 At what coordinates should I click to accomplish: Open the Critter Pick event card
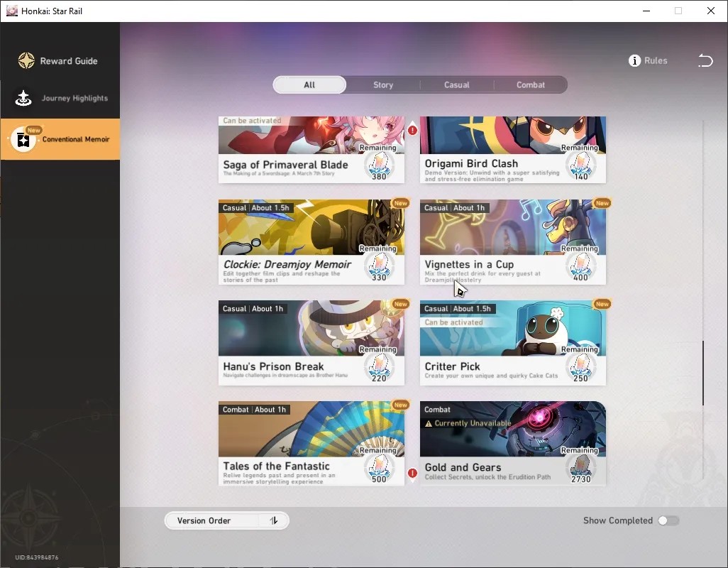click(512, 343)
